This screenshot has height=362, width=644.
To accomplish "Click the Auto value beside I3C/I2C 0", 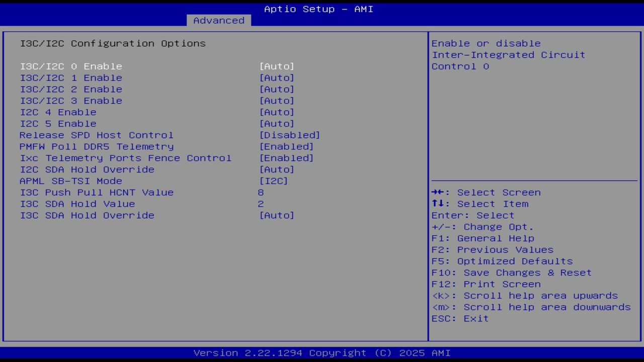I will [x=277, y=66].
